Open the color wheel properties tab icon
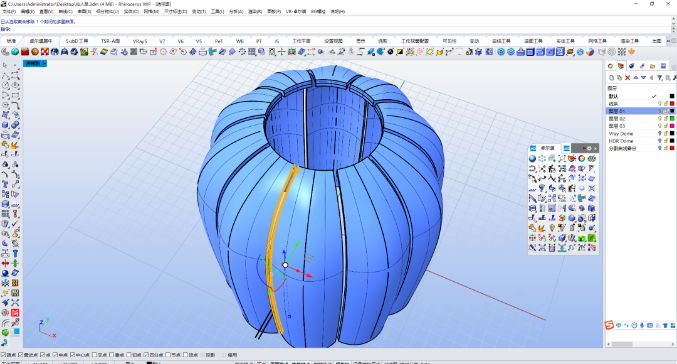The width and height of the screenshot is (677, 364). click(610, 66)
